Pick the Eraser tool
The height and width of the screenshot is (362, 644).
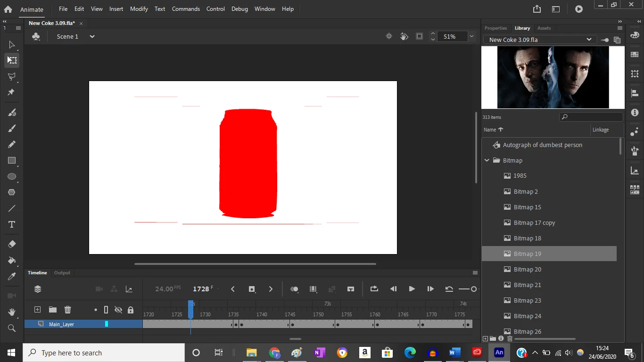[x=12, y=244]
